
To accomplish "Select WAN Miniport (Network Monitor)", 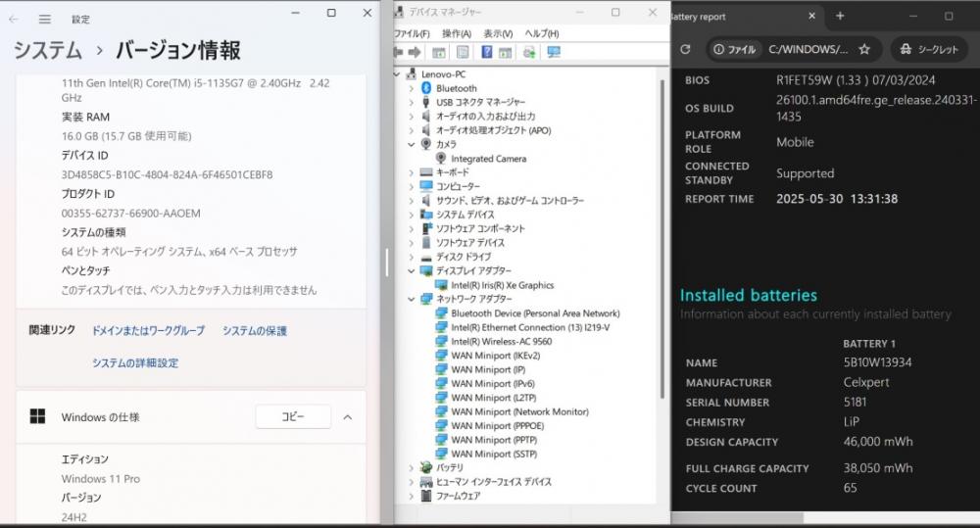I will (x=519, y=411).
